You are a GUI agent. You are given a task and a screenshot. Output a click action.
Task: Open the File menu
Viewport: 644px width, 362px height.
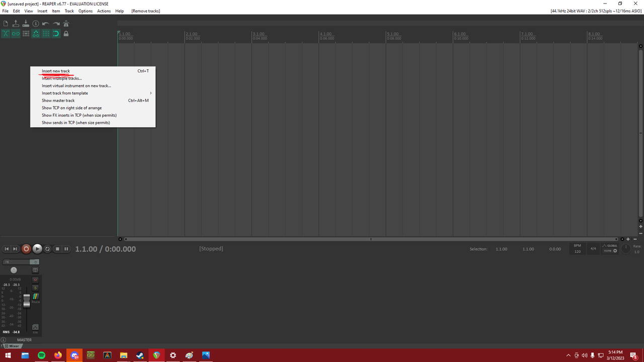click(6, 11)
